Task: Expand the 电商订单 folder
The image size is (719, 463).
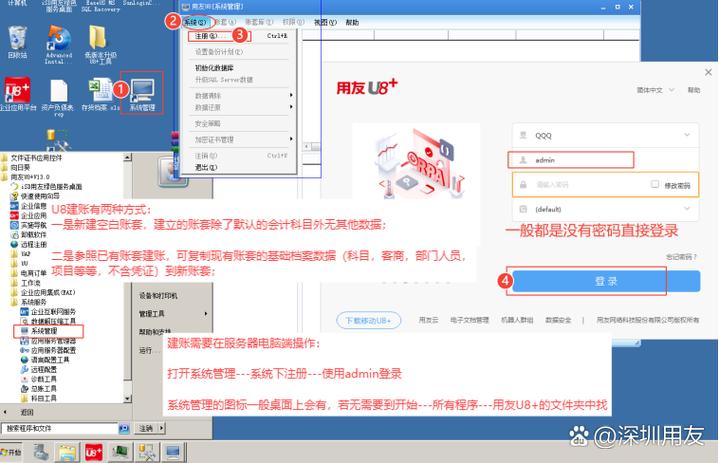Action: click(x=29, y=273)
